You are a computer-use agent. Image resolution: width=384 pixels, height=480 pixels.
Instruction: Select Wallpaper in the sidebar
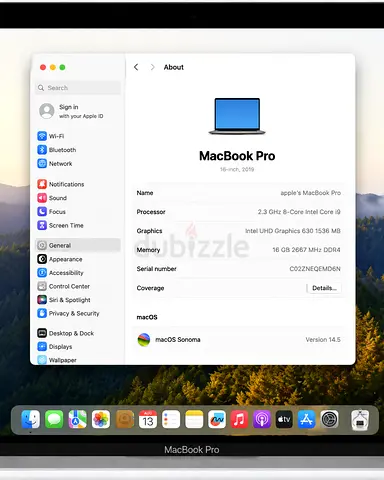[x=57, y=360]
